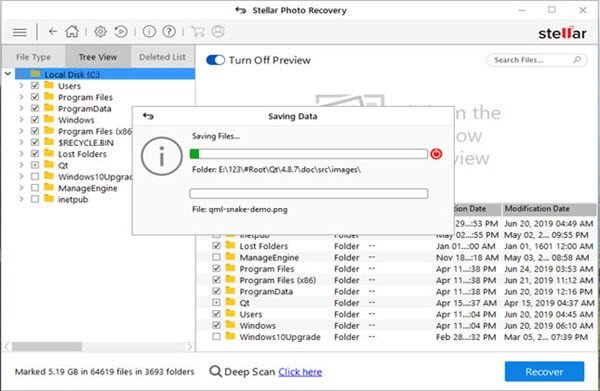This screenshot has height=391, width=600.
Task: Click the Deep Scan Click here link
Action: [300, 371]
